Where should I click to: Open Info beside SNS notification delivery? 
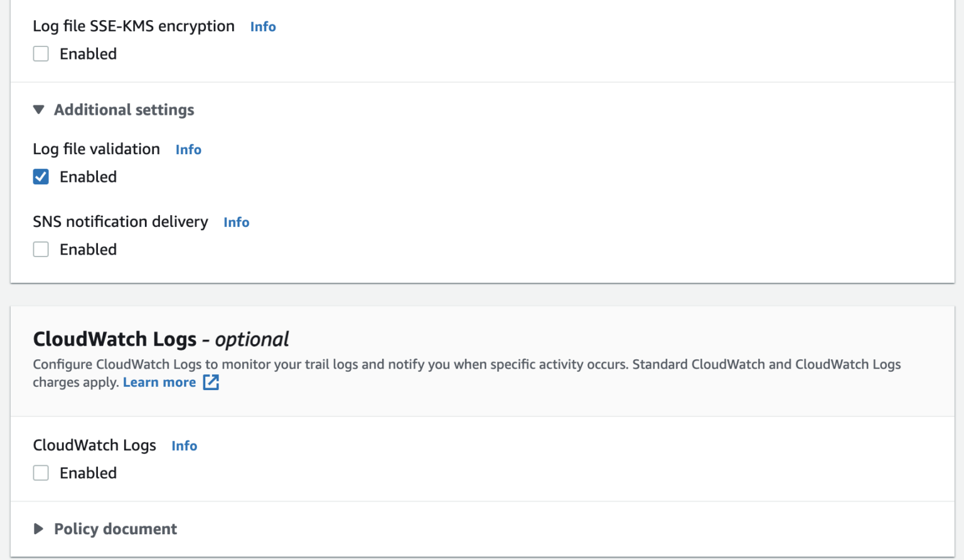pos(236,222)
